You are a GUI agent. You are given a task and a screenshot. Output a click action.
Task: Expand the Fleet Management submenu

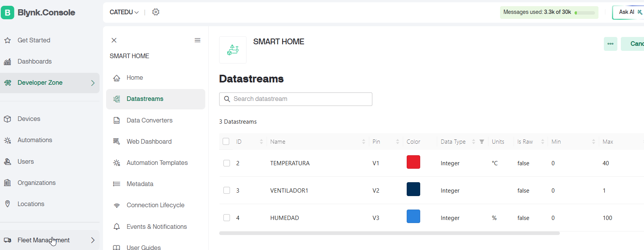pos(93,240)
